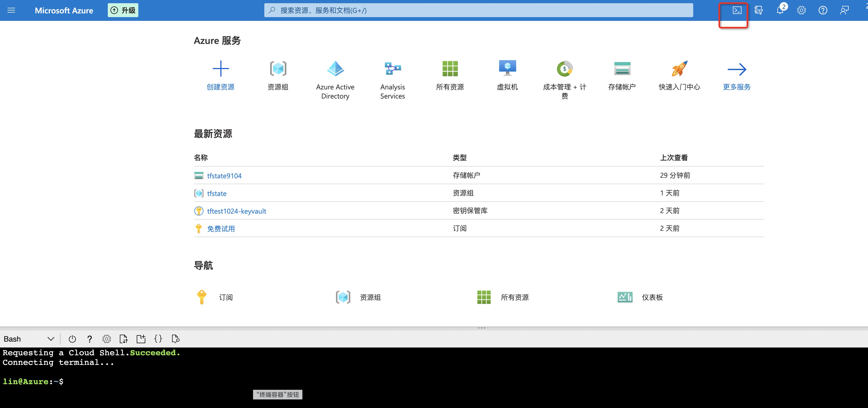Screen dimensions: 868x408
Task: Open 仪表板 dashboard navigation item
Action: click(652, 297)
